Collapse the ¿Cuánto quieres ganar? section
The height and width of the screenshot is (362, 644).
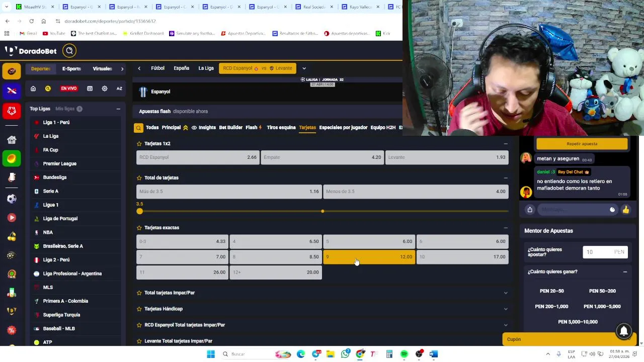click(x=625, y=272)
